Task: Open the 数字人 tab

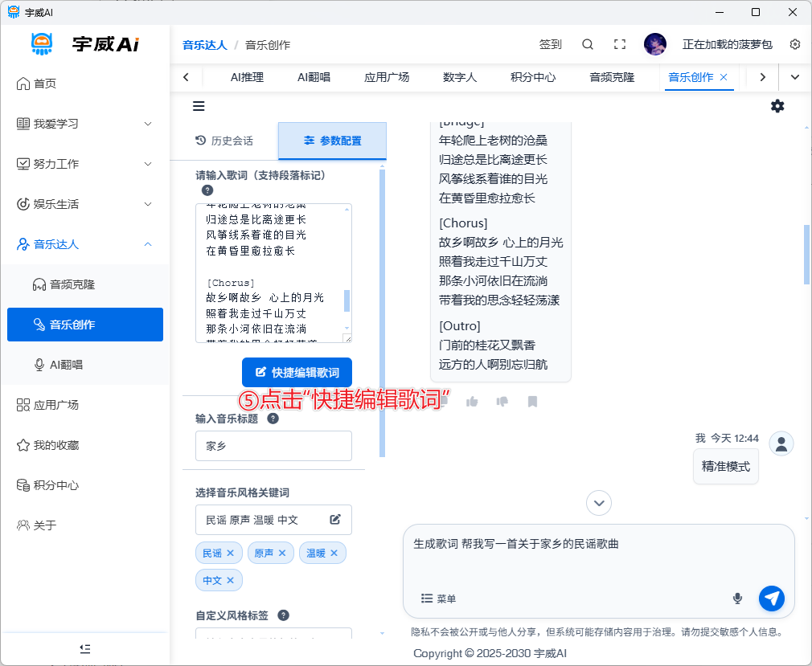Action: 460,77
